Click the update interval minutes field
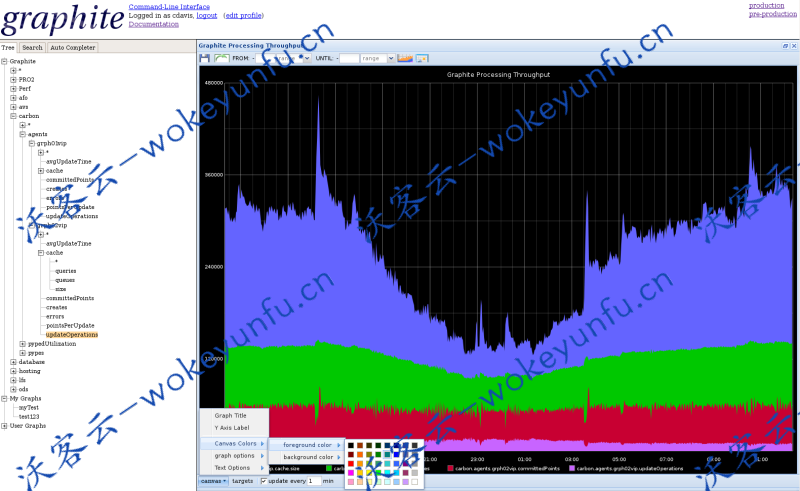 click(x=314, y=481)
